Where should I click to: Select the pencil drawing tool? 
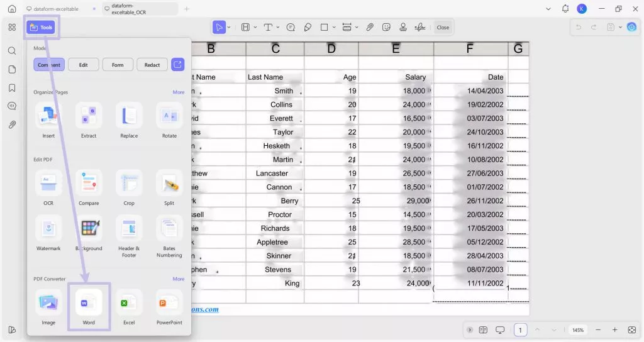pyautogui.click(x=308, y=28)
